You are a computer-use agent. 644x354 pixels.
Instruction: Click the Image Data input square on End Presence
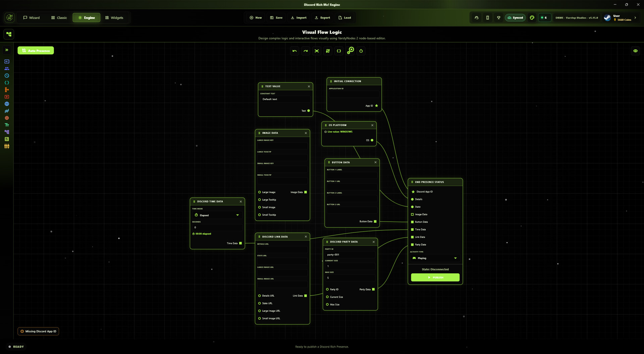[412, 215]
